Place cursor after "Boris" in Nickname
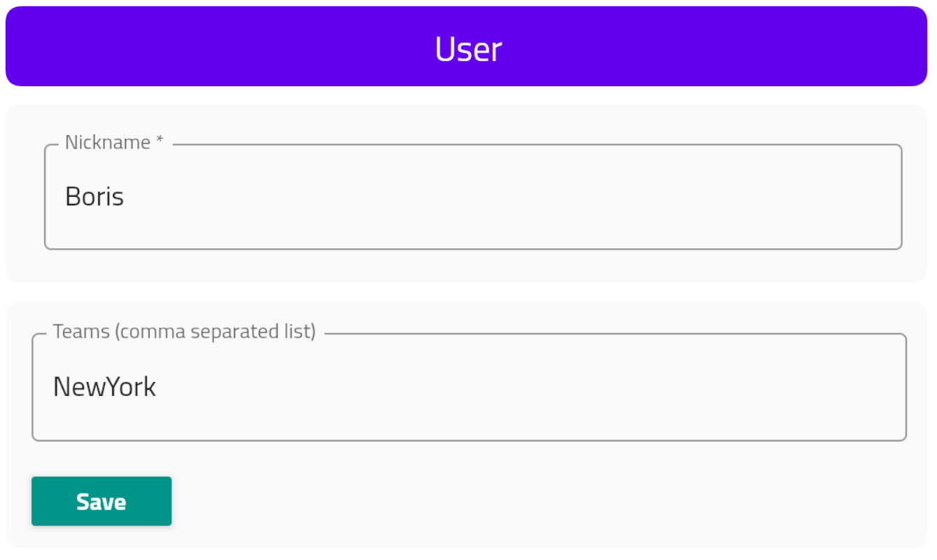The image size is (937, 560). point(125,197)
